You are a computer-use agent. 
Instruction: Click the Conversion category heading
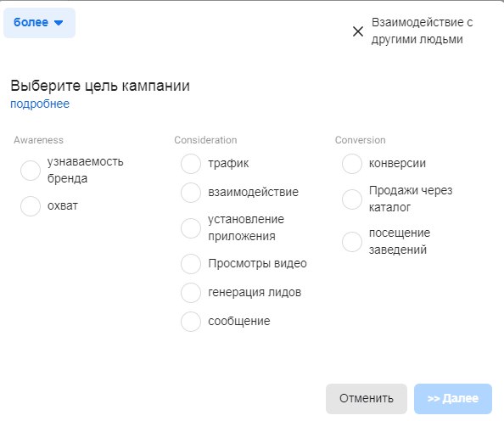click(361, 140)
